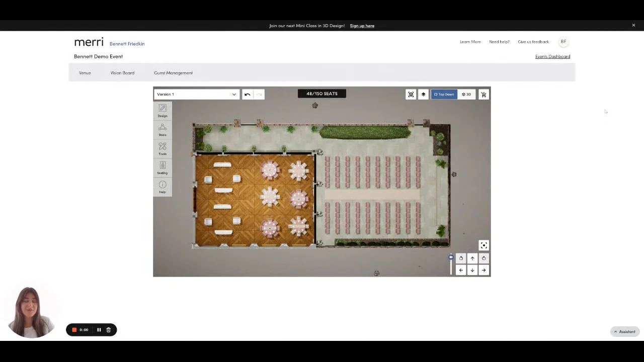Screen dimensions: 644x362
Task: Click the camera height slider handle
Action: (451, 257)
